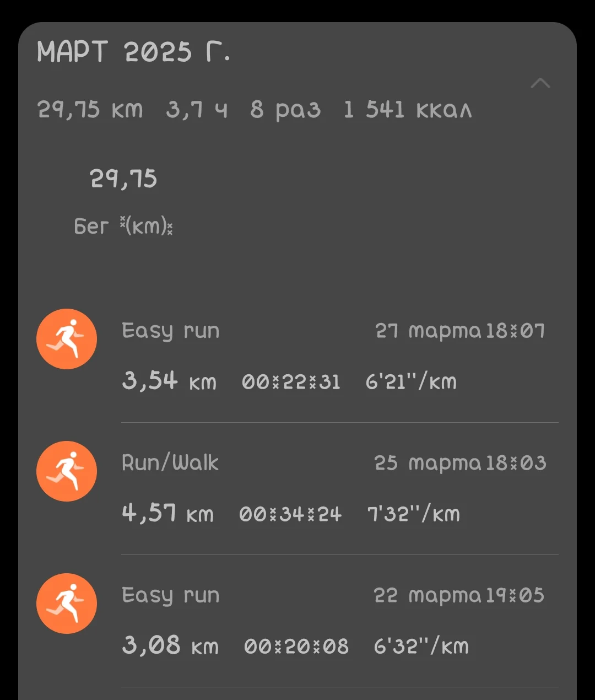This screenshot has width=595, height=700.
Task: Tap the 25 марта 18:03 timestamp
Action: (460, 463)
